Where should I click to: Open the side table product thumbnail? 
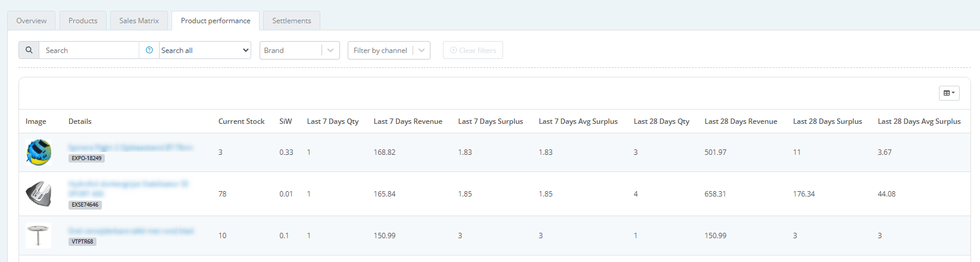[39, 235]
